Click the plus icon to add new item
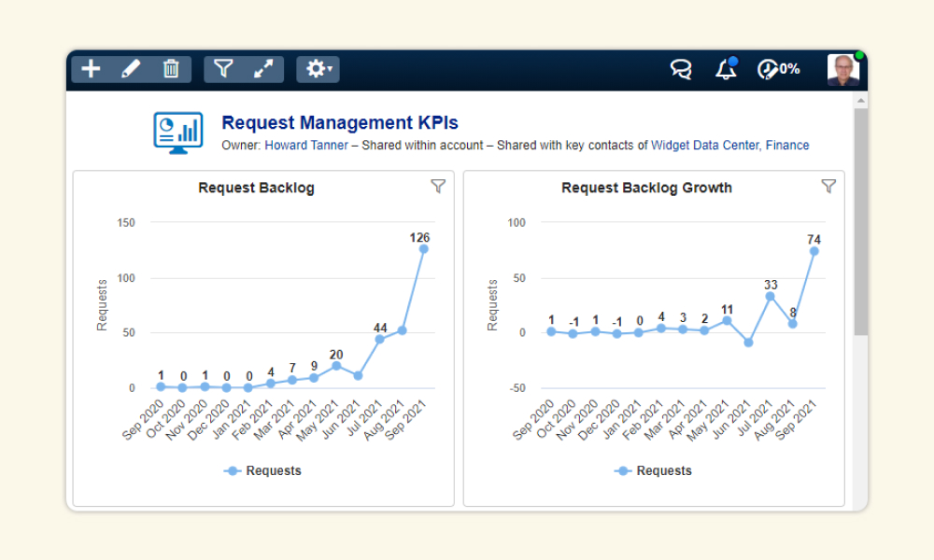Image resolution: width=934 pixels, height=560 pixels. (x=91, y=69)
